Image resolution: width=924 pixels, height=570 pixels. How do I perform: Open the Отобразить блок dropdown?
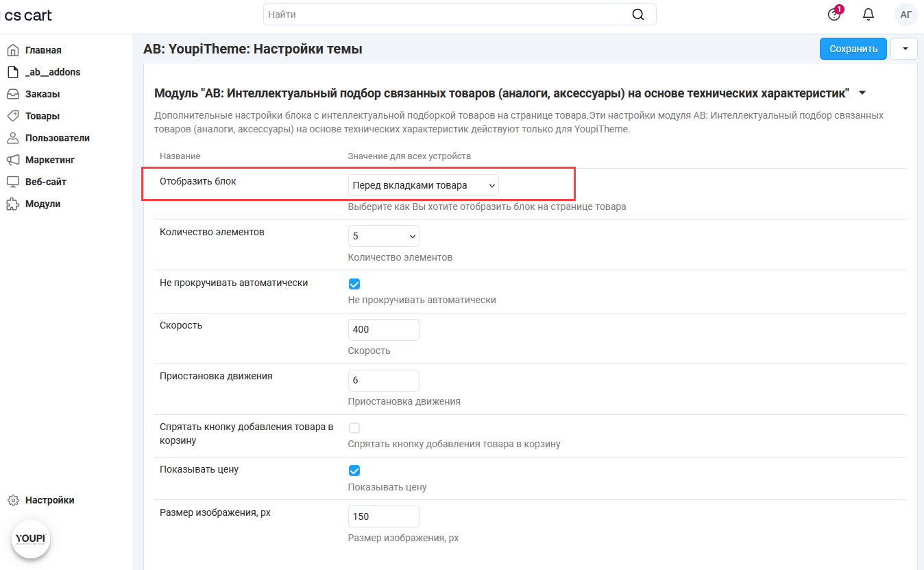click(424, 185)
